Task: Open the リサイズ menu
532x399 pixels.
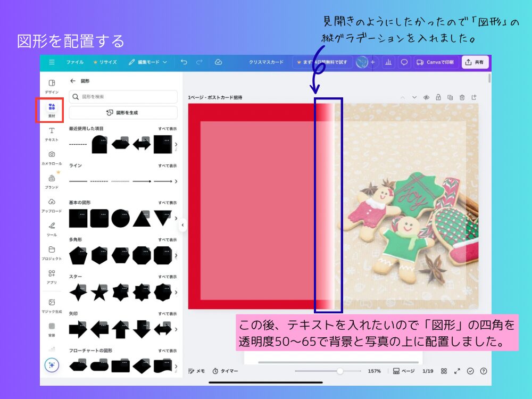Action: pyautogui.click(x=105, y=62)
